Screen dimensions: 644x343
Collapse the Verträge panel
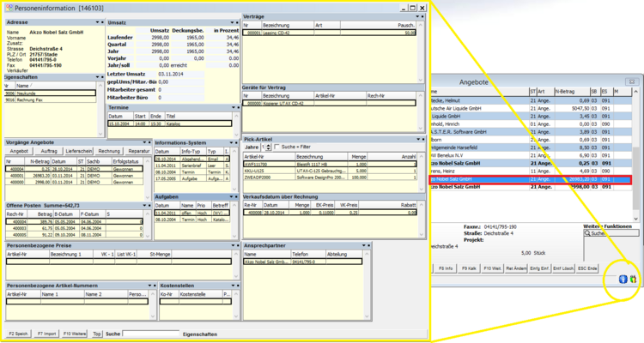coord(417,16)
